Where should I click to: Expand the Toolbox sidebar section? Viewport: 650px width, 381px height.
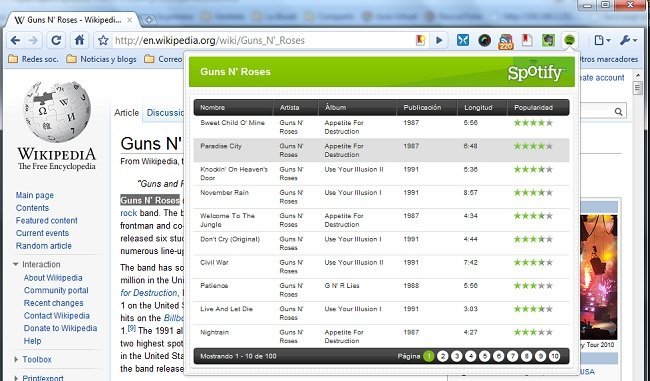[x=33, y=359]
